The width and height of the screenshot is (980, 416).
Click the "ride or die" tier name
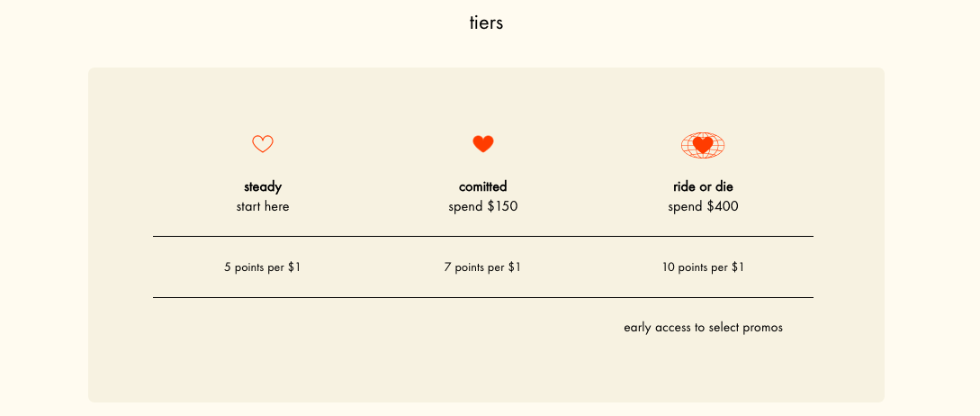pos(703,186)
